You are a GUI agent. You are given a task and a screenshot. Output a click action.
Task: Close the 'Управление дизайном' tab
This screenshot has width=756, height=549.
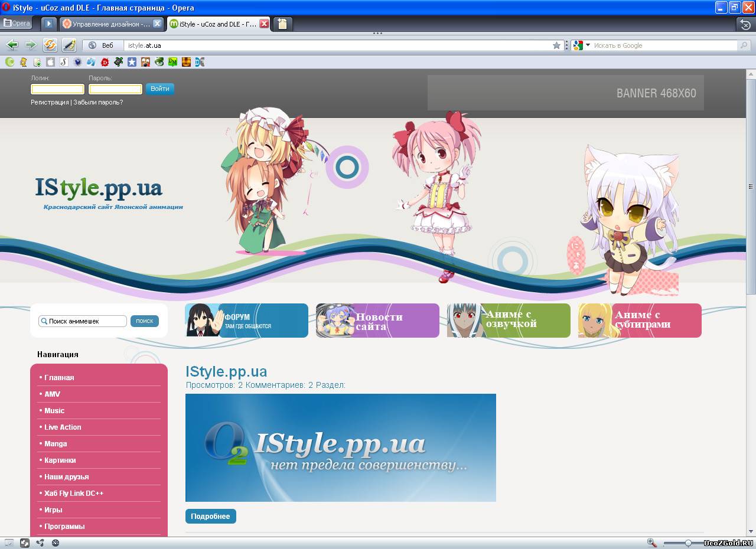[157, 24]
